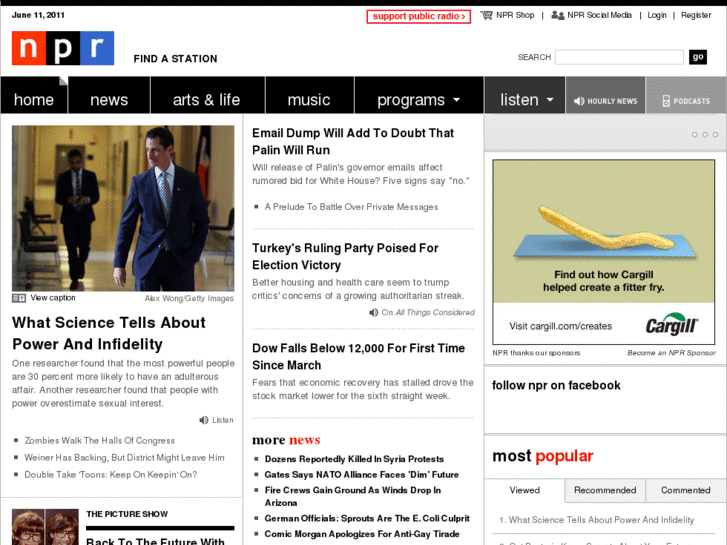Click Gates Says NATO Alliance story
Viewport: 727px width, 545px height.
point(362,474)
